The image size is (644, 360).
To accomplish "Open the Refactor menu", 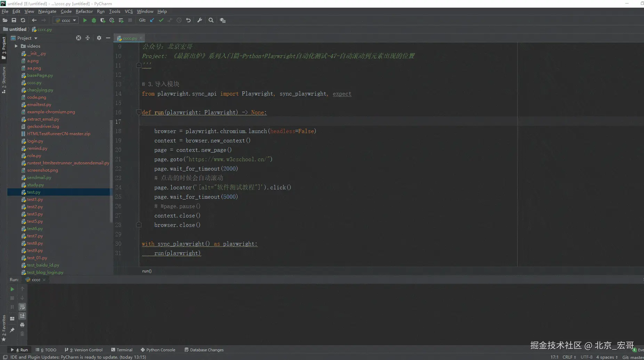I will coord(84,11).
